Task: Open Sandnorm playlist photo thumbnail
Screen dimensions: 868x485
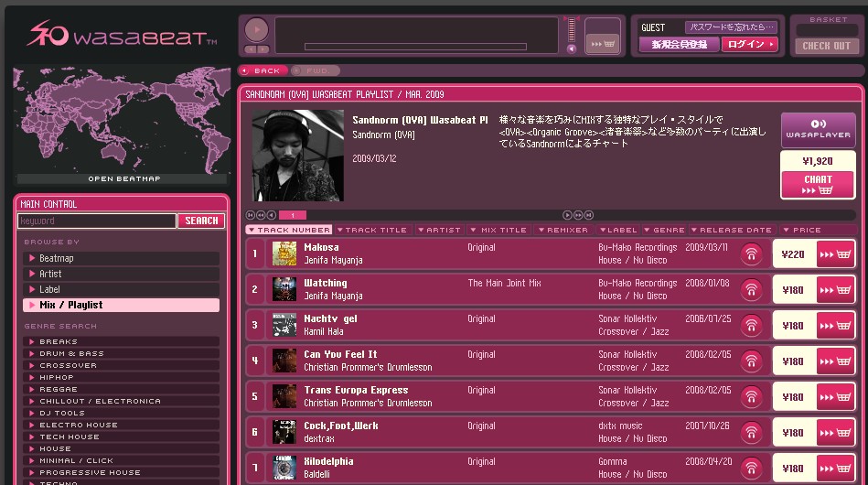Action: (298, 156)
